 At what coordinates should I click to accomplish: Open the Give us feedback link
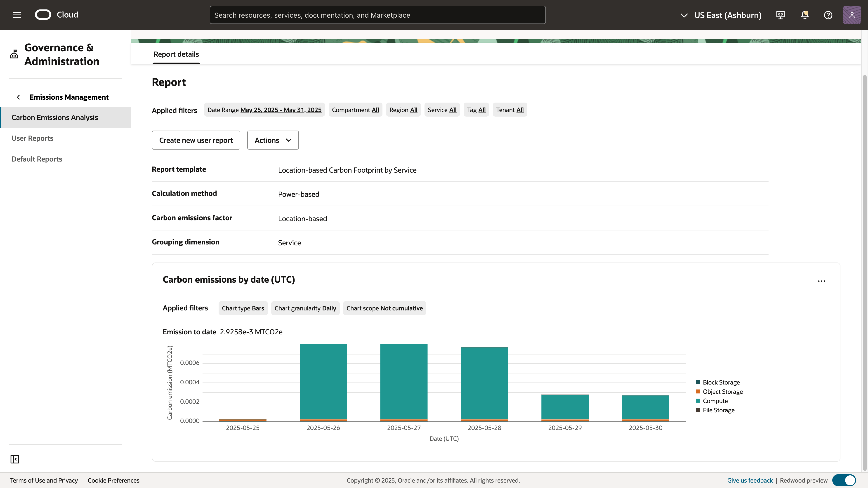[x=750, y=480]
